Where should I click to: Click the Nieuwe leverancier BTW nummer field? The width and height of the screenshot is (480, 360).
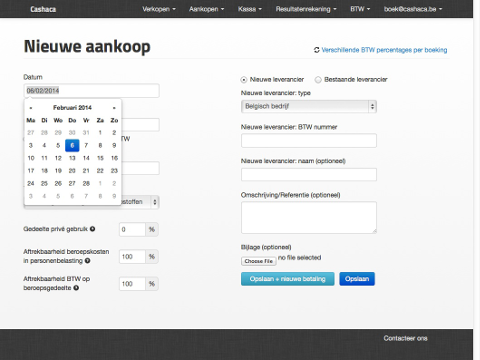pos(309,141)
